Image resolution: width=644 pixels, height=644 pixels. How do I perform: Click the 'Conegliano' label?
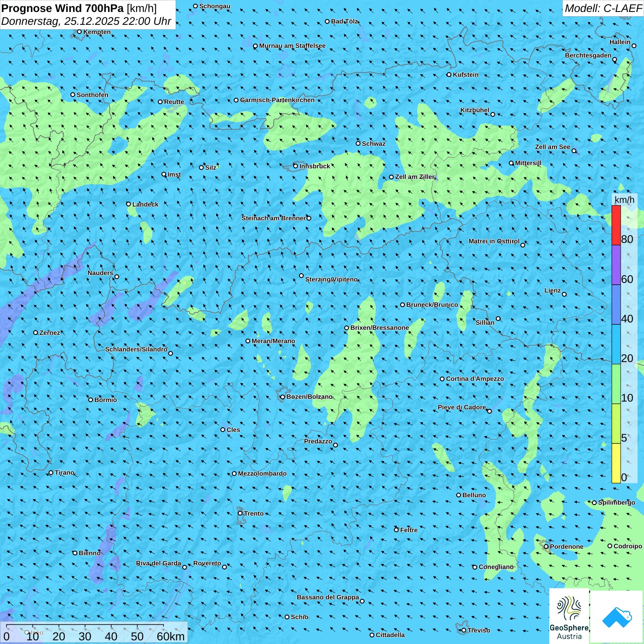tap(496, 567)
